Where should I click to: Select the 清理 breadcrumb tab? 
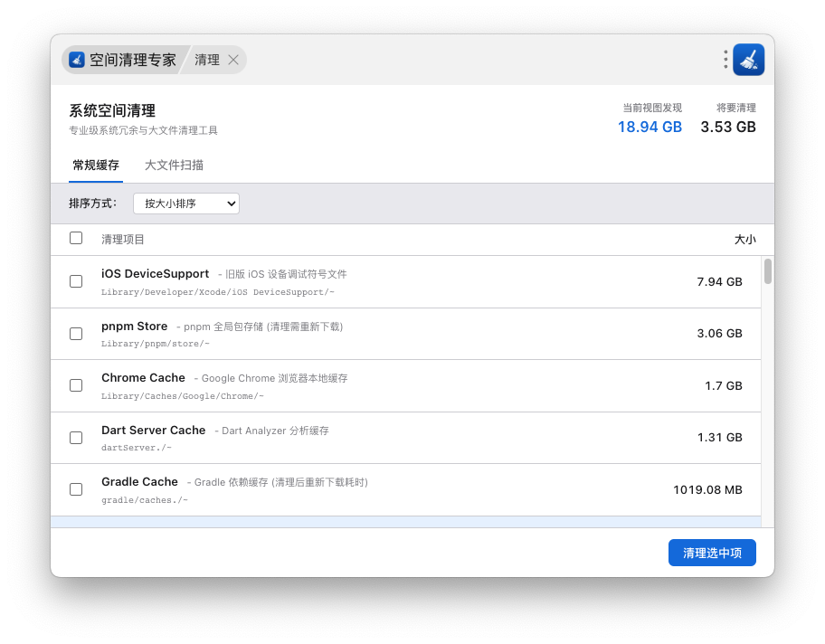[207, 60]
